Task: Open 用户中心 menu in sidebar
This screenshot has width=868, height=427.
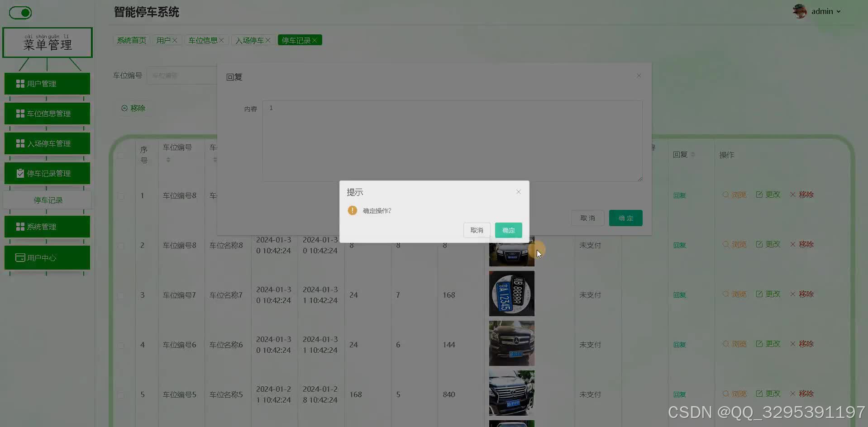Action: click(x=47, y=257)
